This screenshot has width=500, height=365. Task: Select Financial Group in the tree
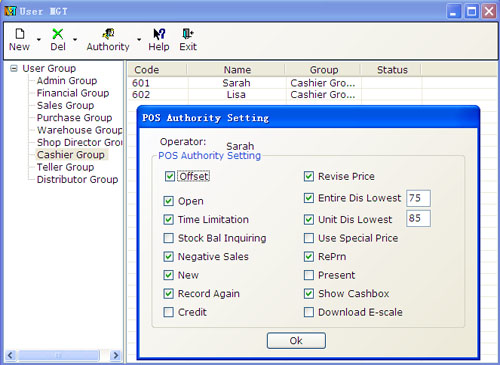(73, 93)
